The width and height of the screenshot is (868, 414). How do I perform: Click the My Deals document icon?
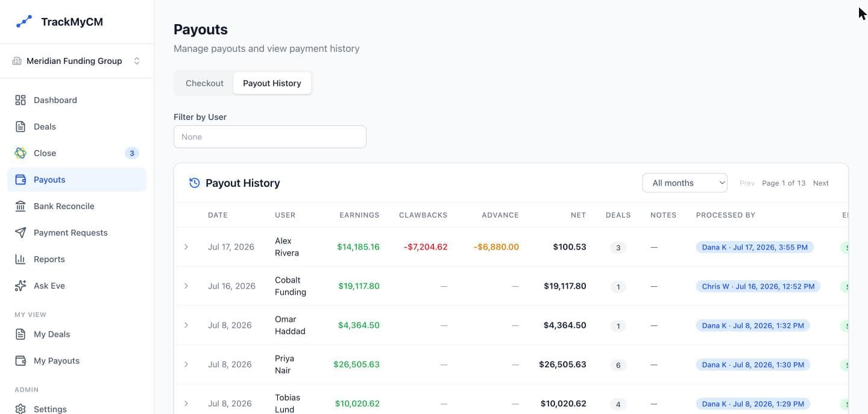tap(20, 334)
